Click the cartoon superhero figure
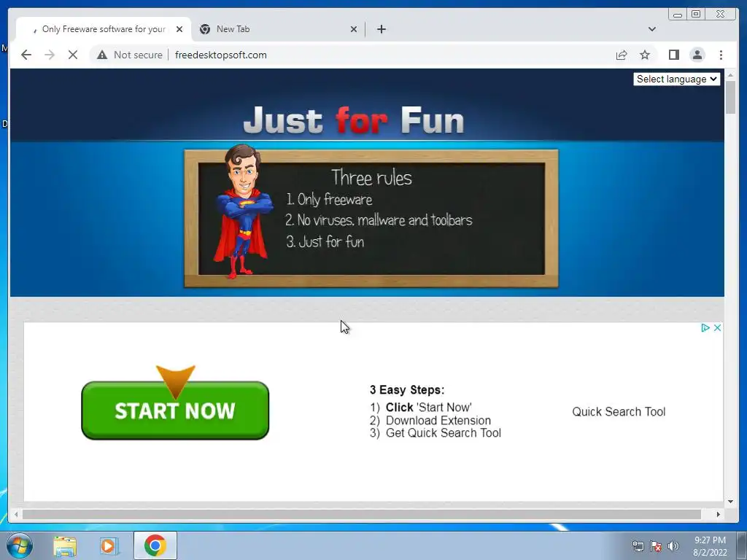747x560 pixels. pyautogui.click(x=243, y=212)
